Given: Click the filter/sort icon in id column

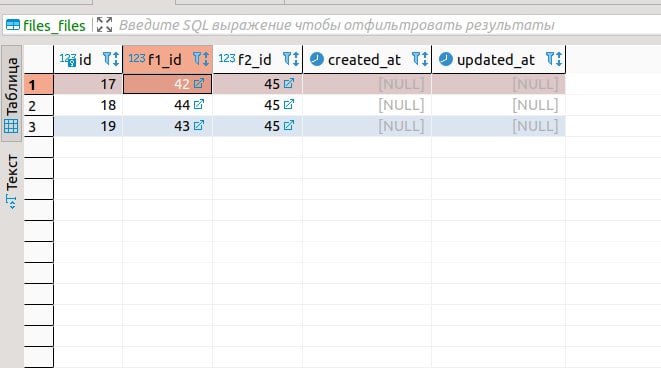Looking at the screenshot, I should [x=111, y=59].
